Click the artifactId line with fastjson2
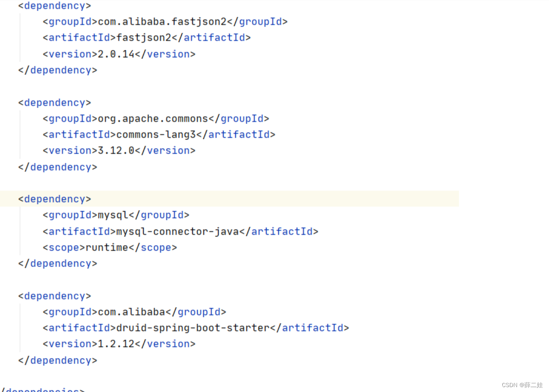 147,38
